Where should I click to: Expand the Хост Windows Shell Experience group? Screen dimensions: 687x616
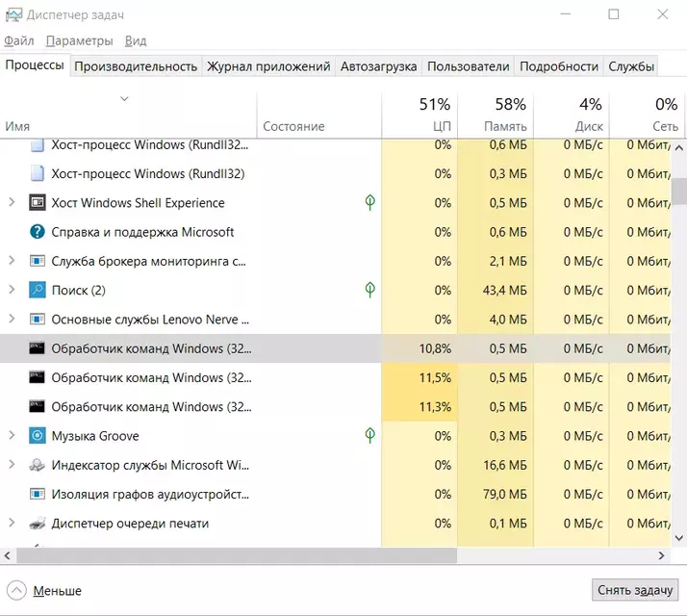coord(12,202)
